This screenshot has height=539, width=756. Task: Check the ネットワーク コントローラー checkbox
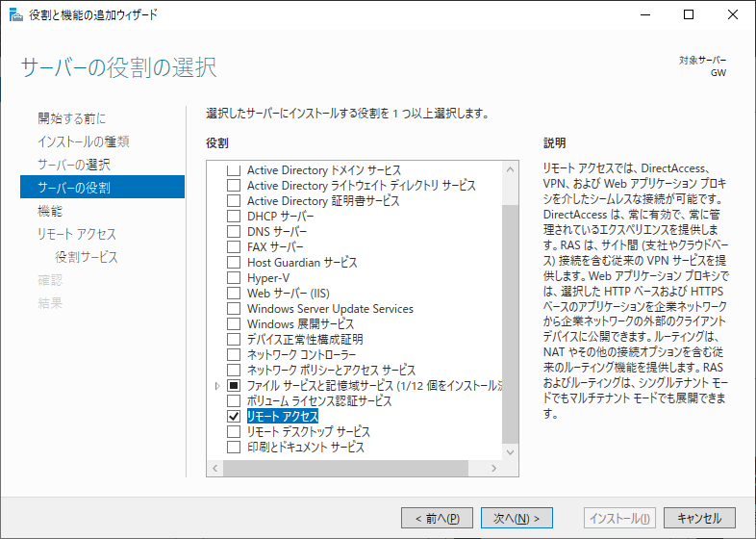pos(234,354)
